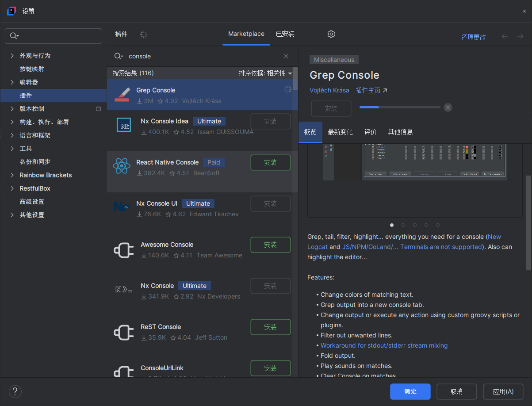
Task: Click the Nx Console Idea plugin icon
Action: click(x=124, y=125)
